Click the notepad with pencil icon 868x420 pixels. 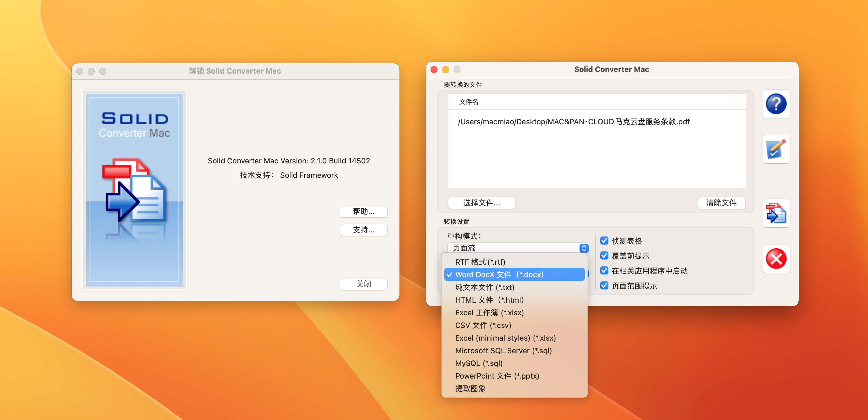pos(776,149)
